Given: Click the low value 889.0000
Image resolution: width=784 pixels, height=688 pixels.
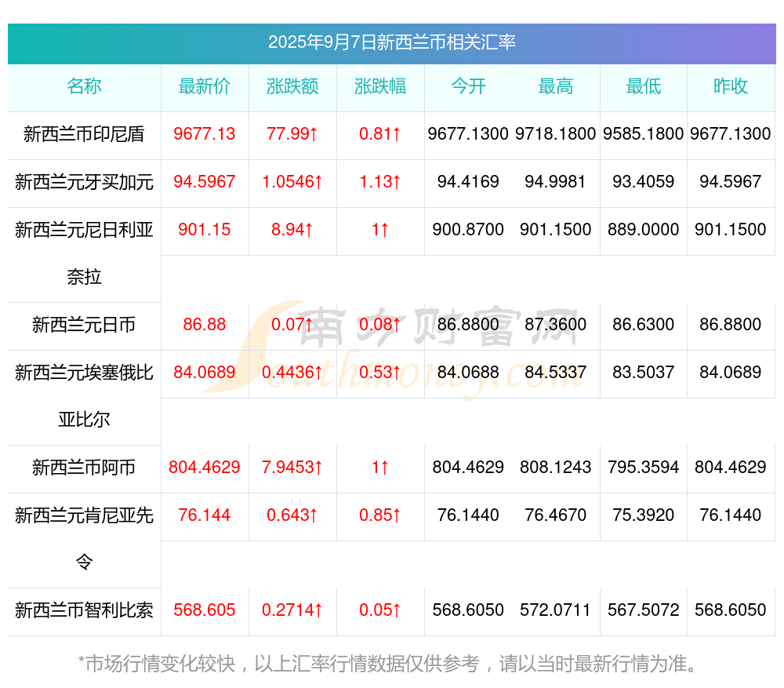Looking at the screenshot, I should pyautogui.click(x=644, y=230).
